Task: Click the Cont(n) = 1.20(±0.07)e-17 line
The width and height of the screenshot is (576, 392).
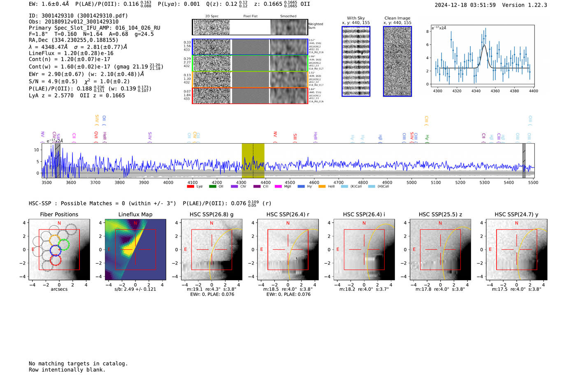Action: 70,59
